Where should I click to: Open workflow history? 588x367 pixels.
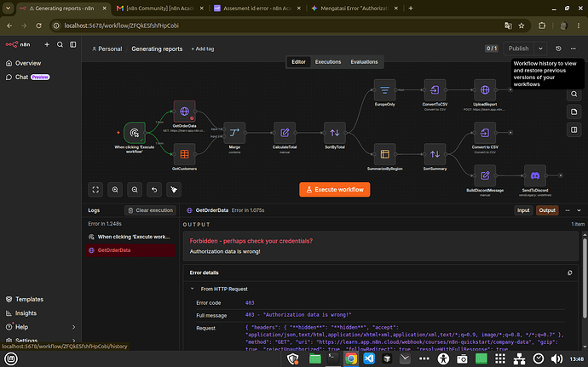click(558, 49)
